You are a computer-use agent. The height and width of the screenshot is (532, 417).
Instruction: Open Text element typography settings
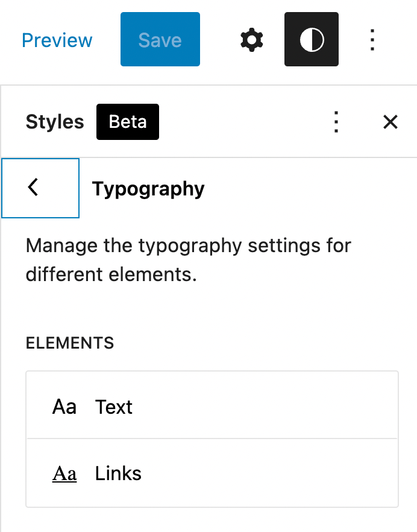click(114, 407)
